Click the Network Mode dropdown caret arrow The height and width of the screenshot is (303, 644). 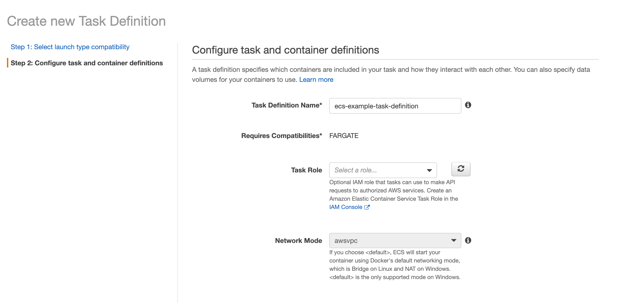pos(454,241)
